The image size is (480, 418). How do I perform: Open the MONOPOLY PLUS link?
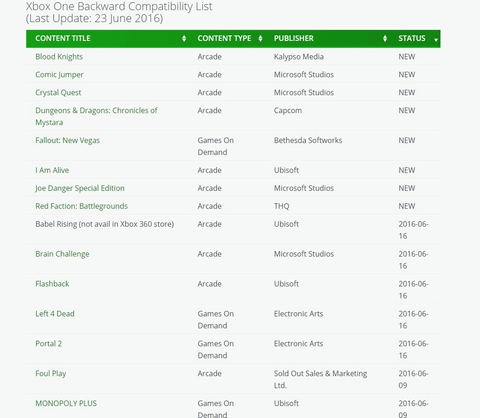click(66, 403)
